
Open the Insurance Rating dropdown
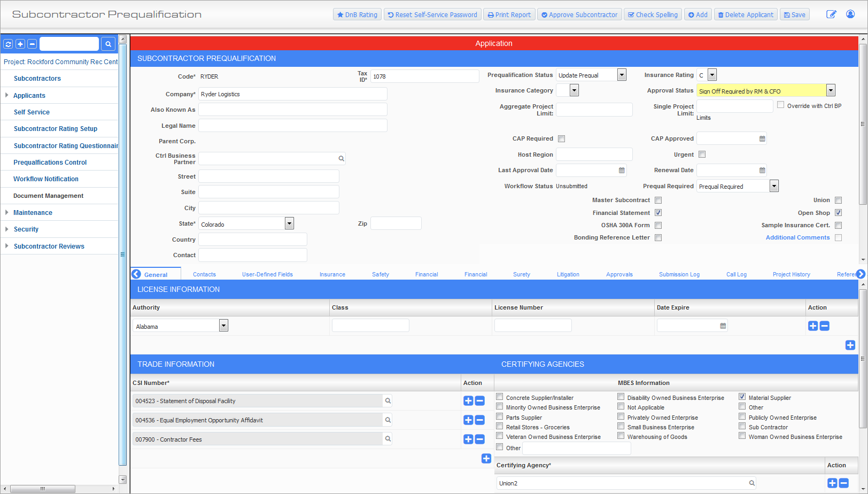pos(711,74)
